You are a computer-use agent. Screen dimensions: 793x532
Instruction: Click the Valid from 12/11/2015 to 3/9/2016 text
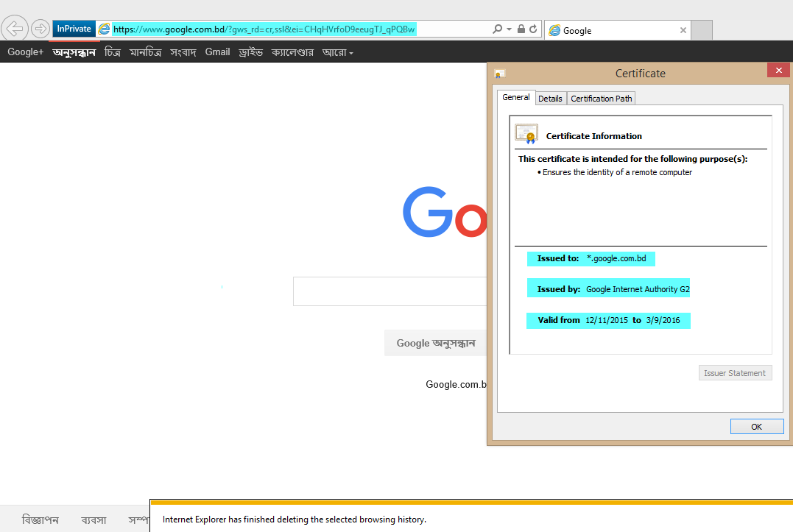coord(608,321)
